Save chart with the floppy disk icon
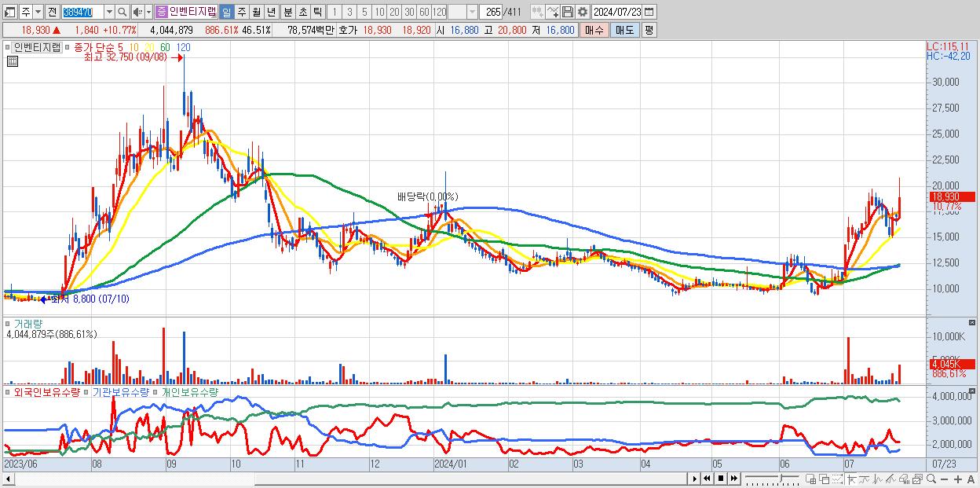 [567, 12]
